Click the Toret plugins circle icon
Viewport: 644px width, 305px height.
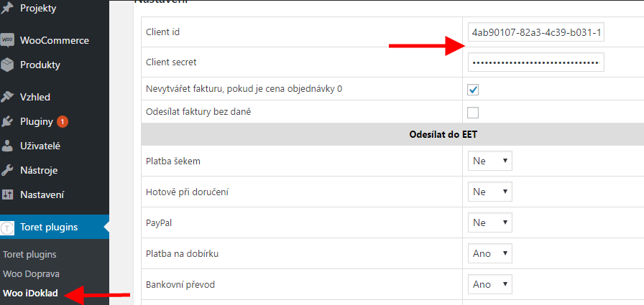[7, 227]
